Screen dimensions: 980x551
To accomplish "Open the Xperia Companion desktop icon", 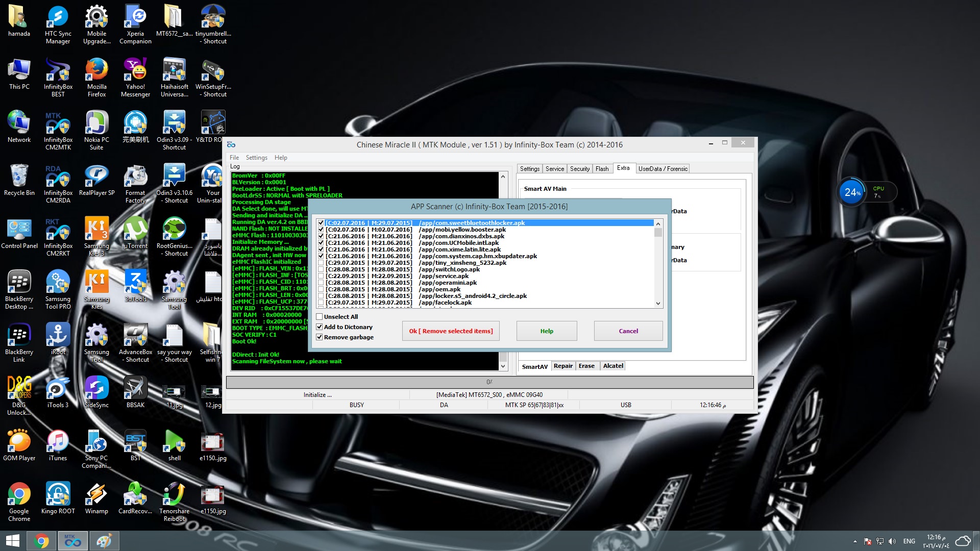I will pyautogui.click(x=135, y=24).
